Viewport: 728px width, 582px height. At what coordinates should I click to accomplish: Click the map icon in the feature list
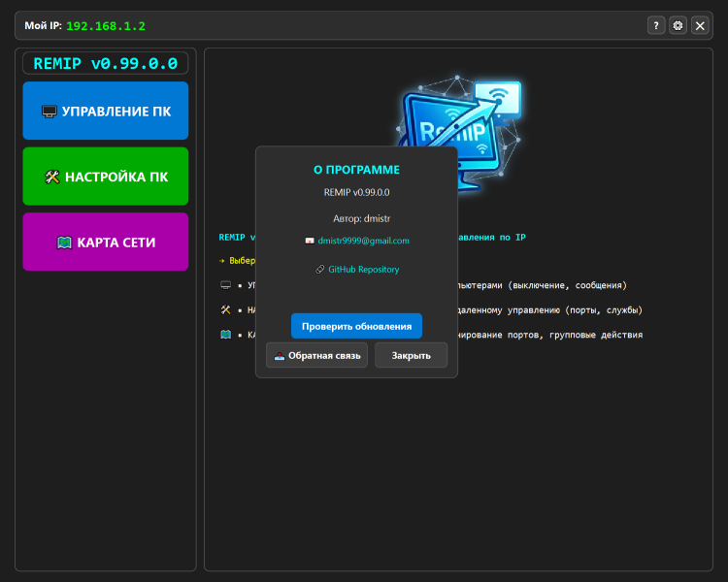225,335
